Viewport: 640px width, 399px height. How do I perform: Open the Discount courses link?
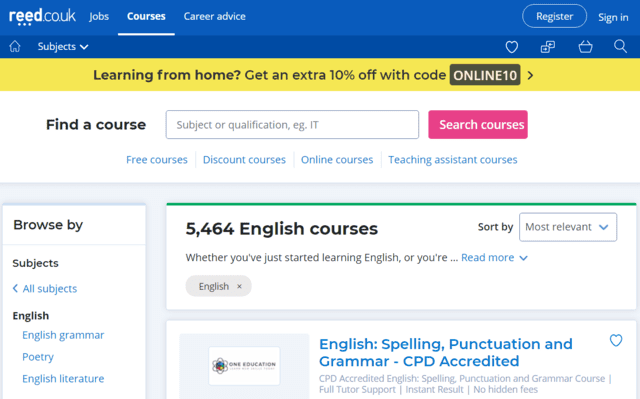[244, 160]
